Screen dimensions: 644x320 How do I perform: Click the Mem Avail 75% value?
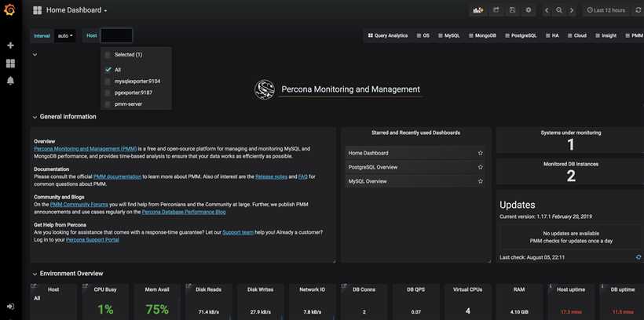tap(157, 309)
